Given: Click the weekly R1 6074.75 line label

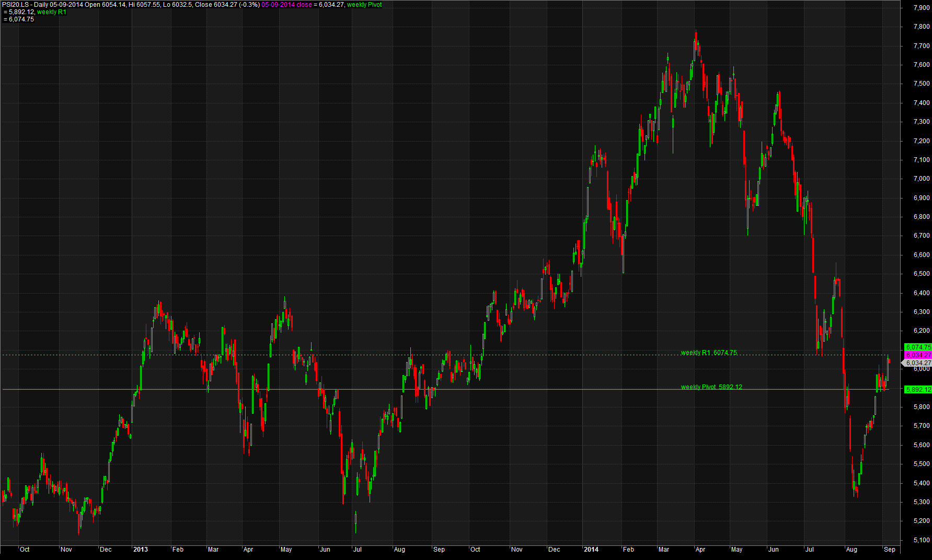Looking at the screenshot, I should pyautogui.click(x=709, y=353).
